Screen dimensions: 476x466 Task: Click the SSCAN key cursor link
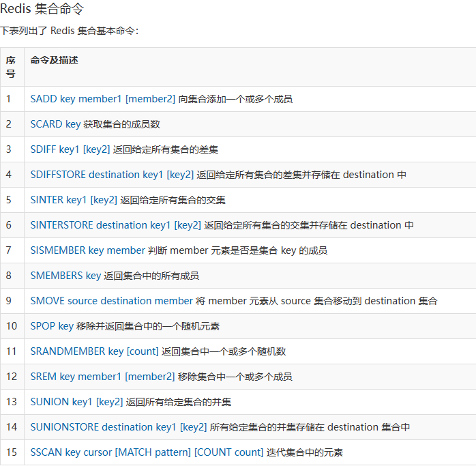click(147, 452)
